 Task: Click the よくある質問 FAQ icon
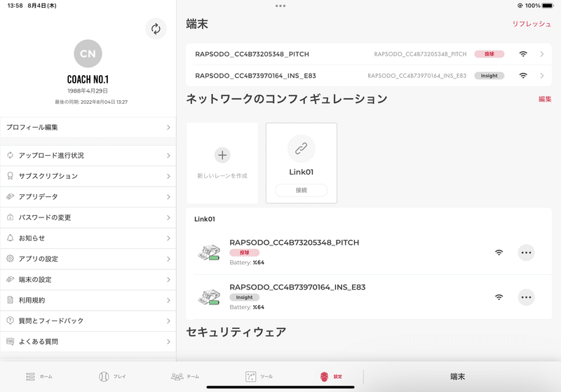pos(10,342)
